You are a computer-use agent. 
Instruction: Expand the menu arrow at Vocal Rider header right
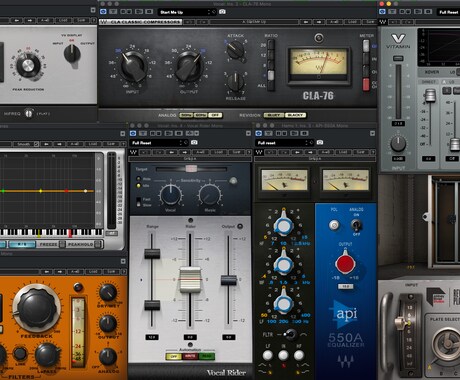[x=248, y=133]
